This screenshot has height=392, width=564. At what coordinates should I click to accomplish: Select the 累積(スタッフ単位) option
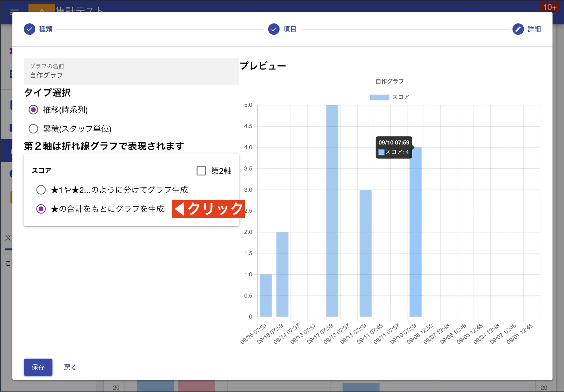point(34,129)
